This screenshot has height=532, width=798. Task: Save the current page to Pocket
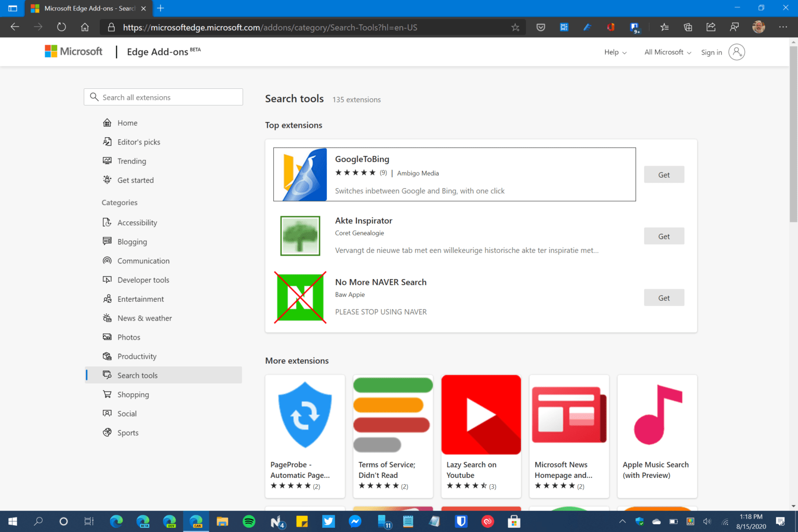(x=540, y=27)
